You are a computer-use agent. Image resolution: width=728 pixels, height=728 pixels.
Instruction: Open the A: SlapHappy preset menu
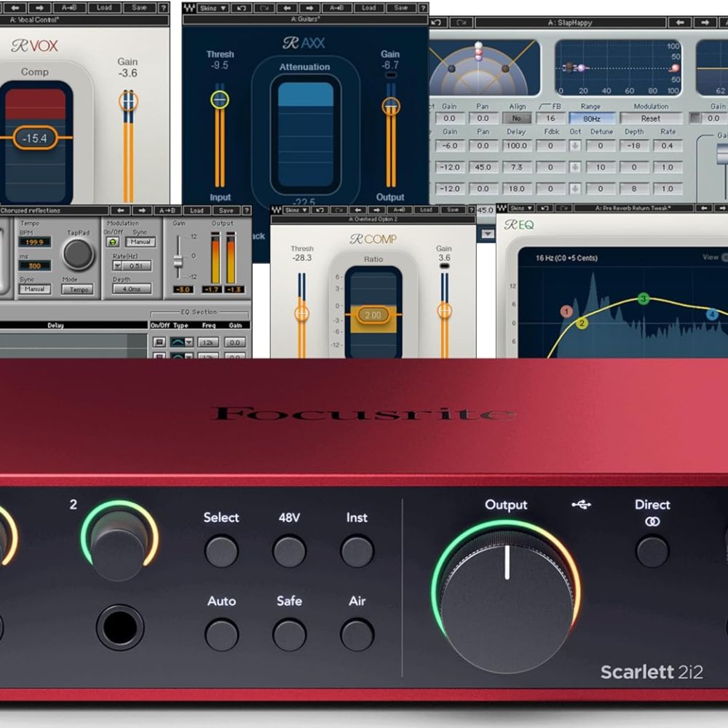(x=571, y=23)
